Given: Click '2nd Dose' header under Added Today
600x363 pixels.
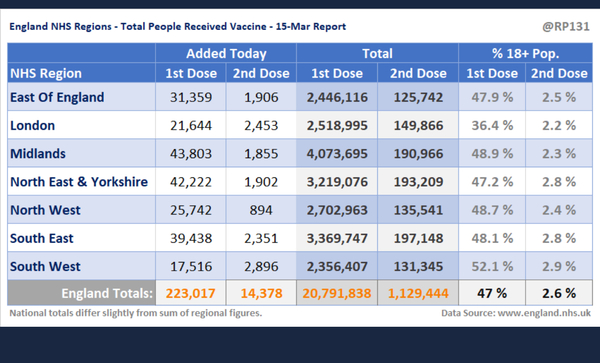Looking at the screenshot, I should [261, 73].
